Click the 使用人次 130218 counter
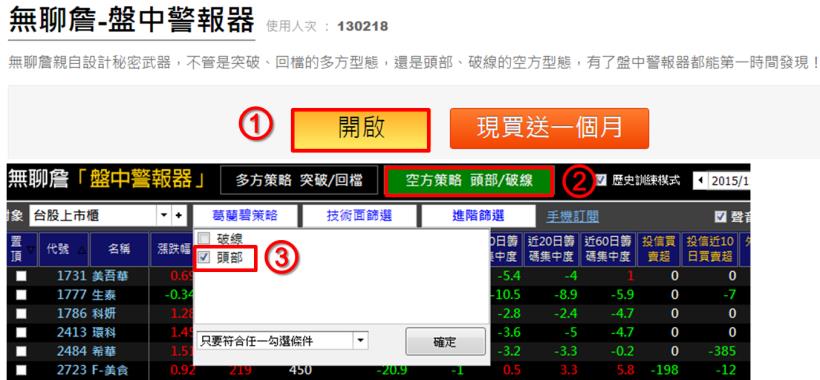 pyautogui.click(x=327, y=26)
